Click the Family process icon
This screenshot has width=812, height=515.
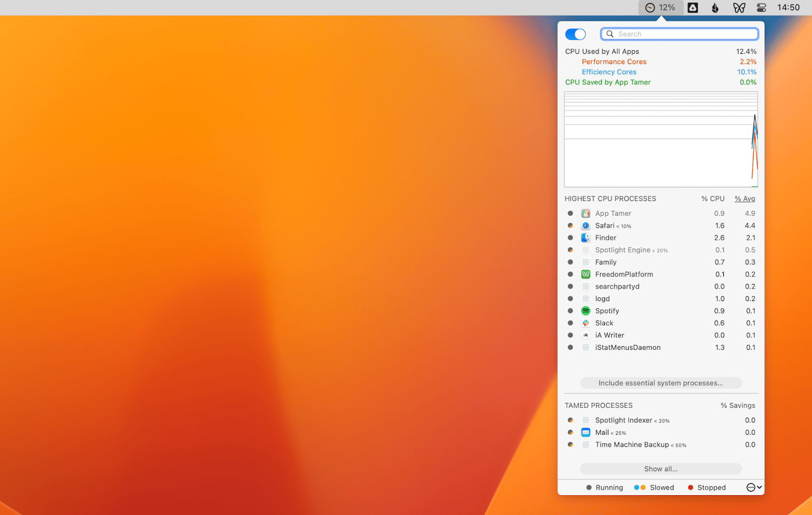[586, 262]
